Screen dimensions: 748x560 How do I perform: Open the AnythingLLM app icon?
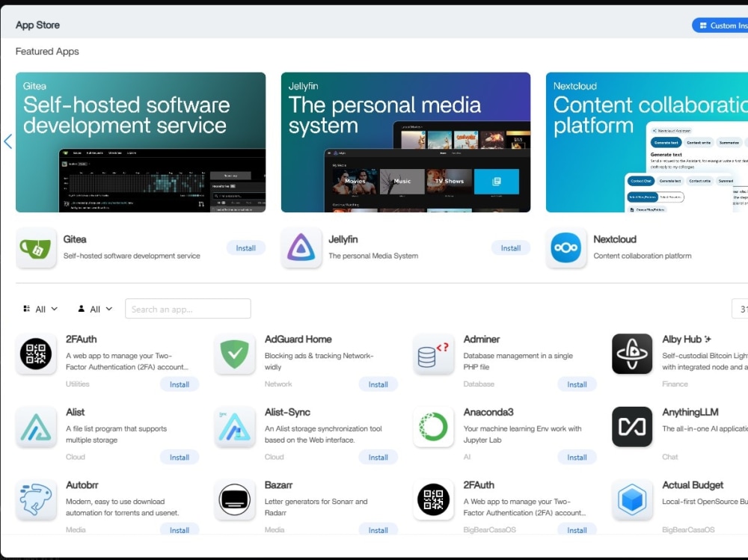coord(632,427)
